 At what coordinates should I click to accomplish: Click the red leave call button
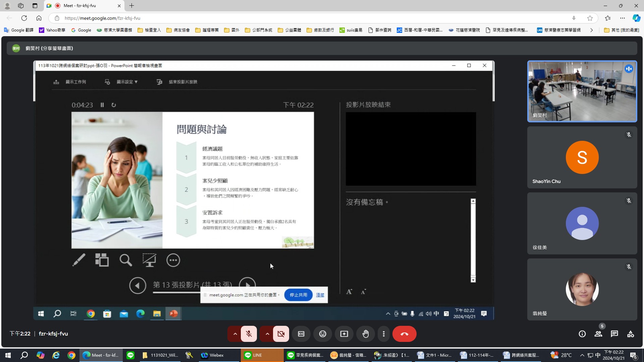(404, 334)
